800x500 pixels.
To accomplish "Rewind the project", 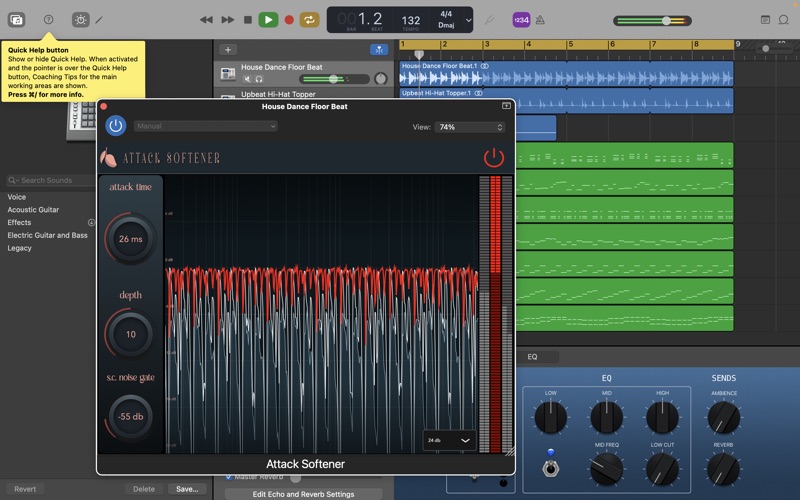I will (206, 20).
